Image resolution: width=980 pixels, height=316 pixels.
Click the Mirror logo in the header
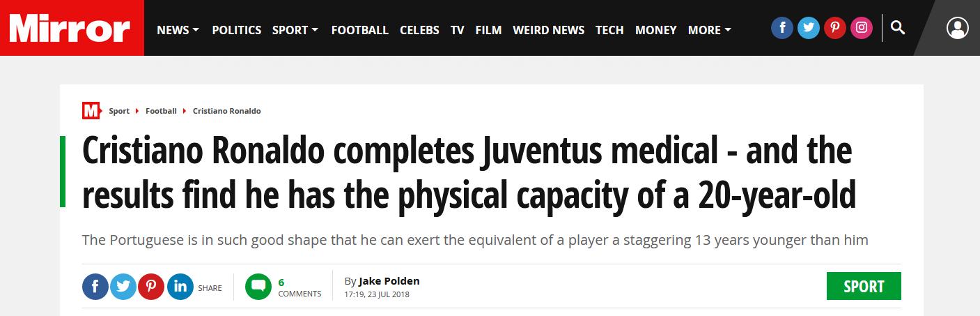tap(70, 29)
